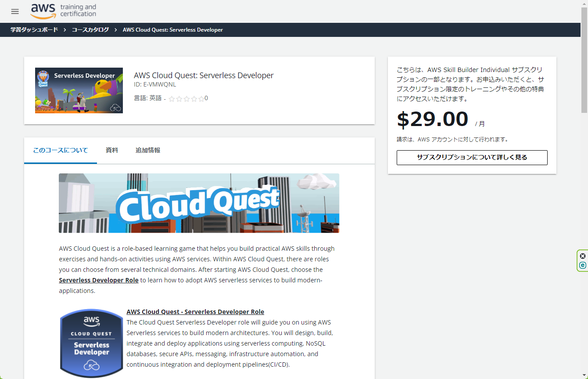
Task: Switch to the 資料 tab
Action: (x=111, y=150)
